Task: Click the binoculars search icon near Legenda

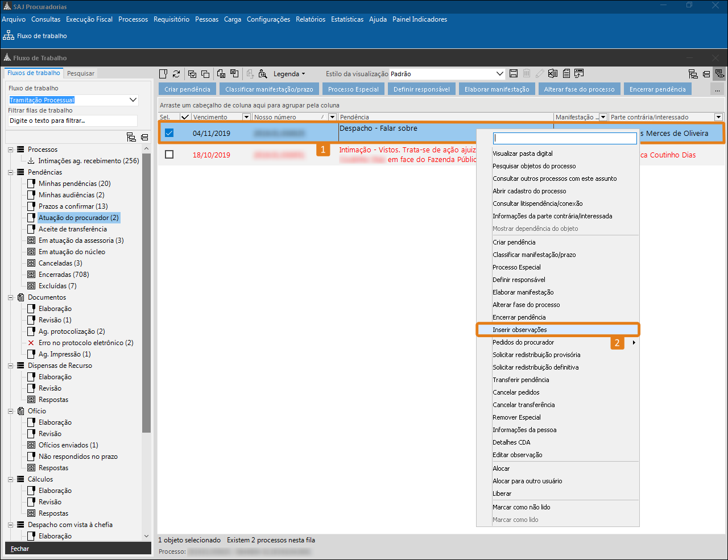Action: (x=263, y=74)
